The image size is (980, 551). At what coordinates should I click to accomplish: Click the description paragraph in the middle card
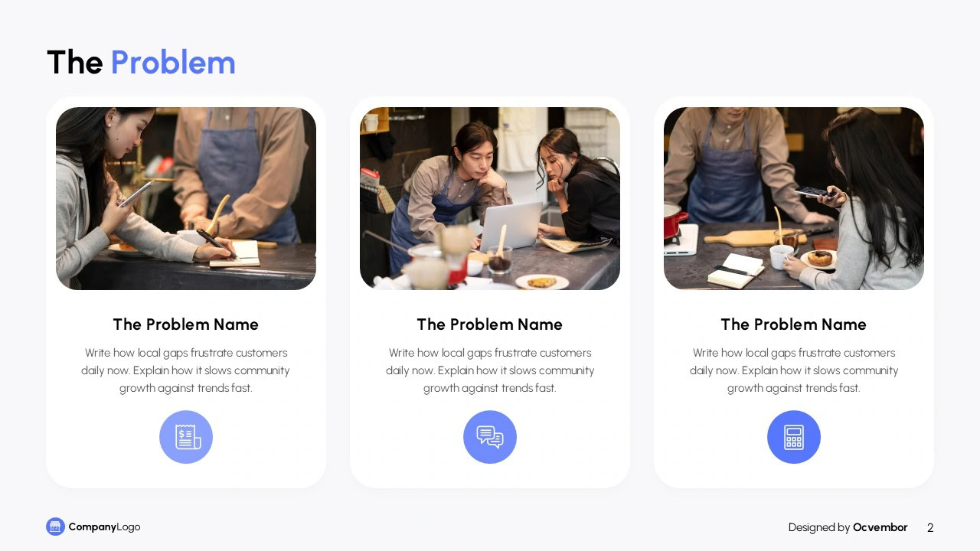pos(490,370)
